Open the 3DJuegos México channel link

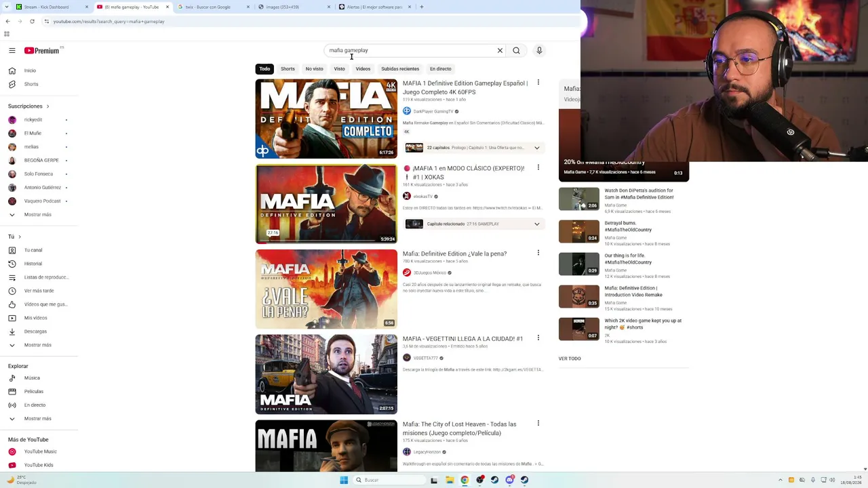(430, 273)
